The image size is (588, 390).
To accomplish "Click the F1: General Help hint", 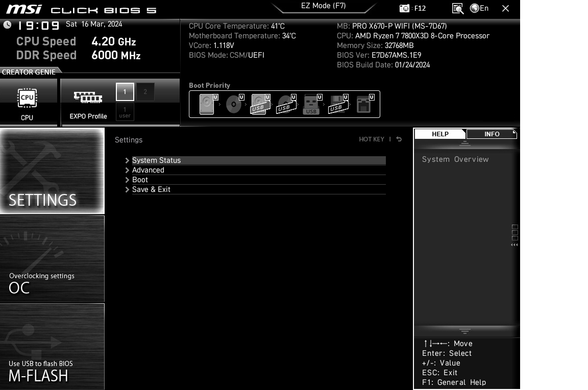I will (454, 382).
